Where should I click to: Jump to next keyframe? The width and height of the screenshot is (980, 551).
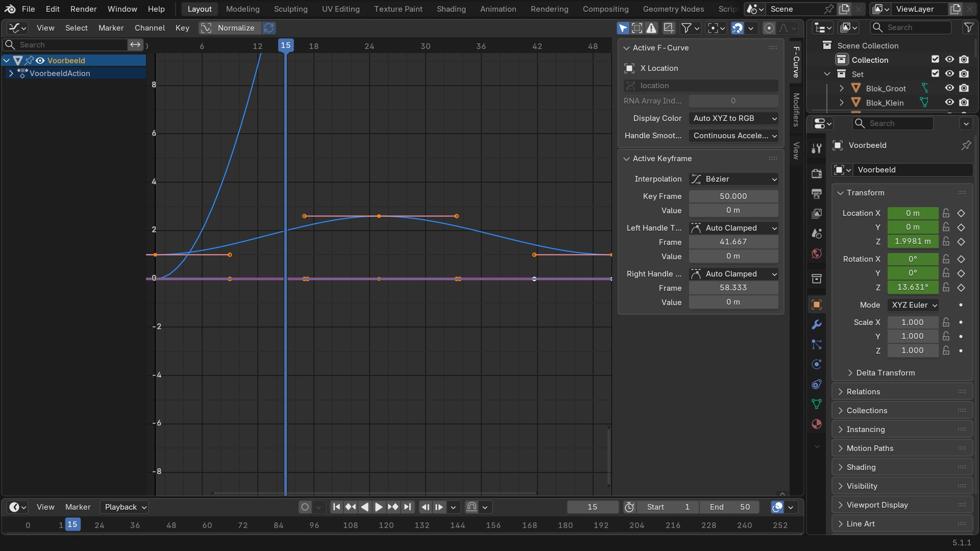[x=393, y=507]
